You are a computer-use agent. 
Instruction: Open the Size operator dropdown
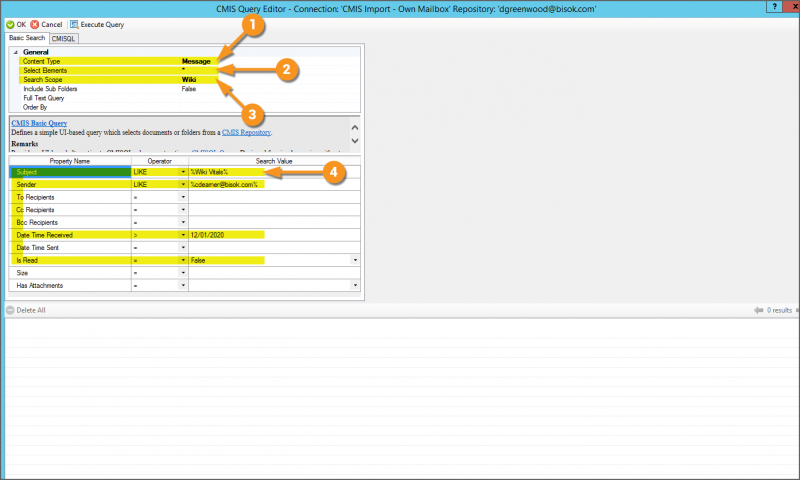coord(183,273)
